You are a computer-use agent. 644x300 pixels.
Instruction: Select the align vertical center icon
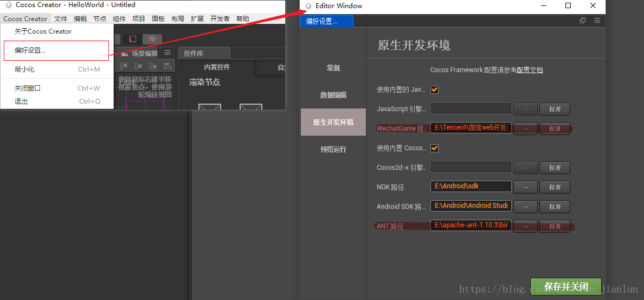pos(138,66)
